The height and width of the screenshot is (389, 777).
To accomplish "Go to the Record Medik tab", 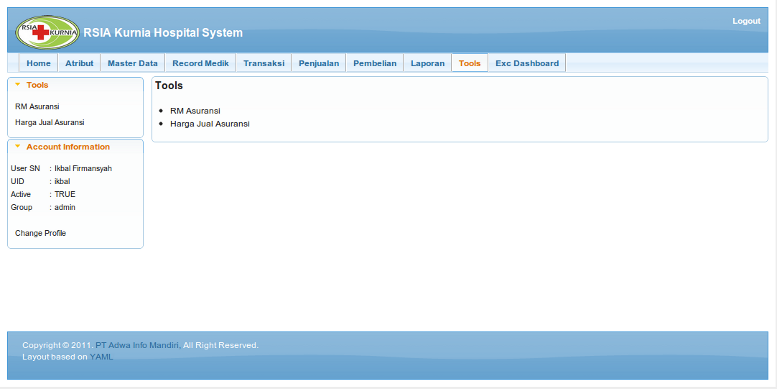I will pos(201,63).
